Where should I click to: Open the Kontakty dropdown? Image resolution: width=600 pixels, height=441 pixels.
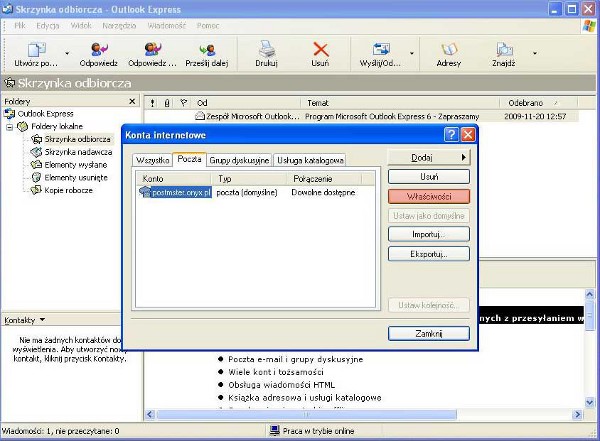42,319
